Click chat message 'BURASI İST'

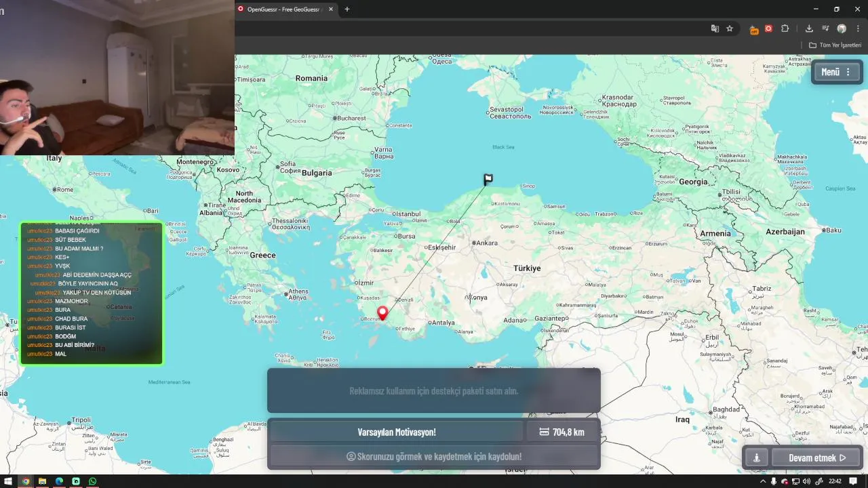click(x=71, y=327)
